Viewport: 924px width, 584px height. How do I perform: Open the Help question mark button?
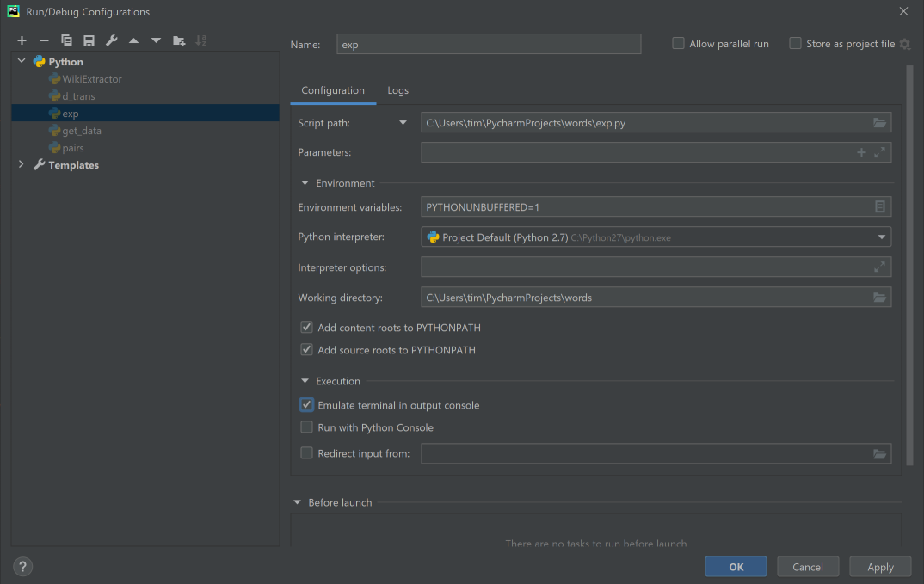(x=23, y=566)
